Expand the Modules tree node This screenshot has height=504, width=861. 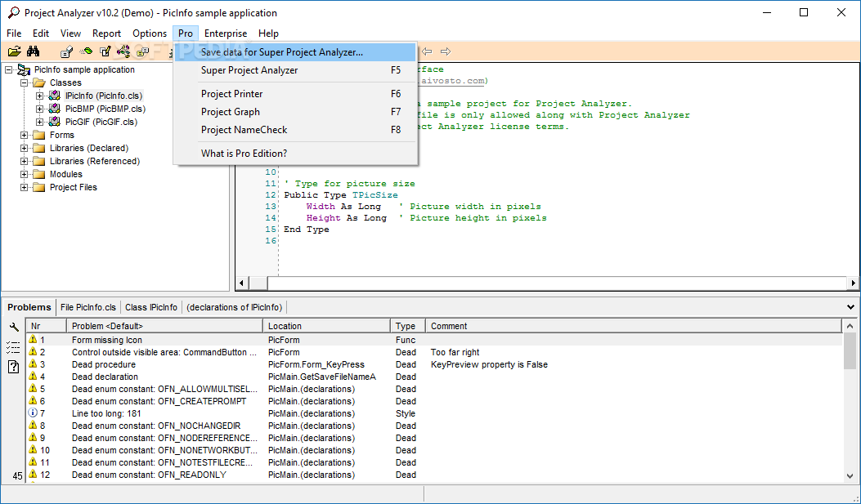point(25,174)
